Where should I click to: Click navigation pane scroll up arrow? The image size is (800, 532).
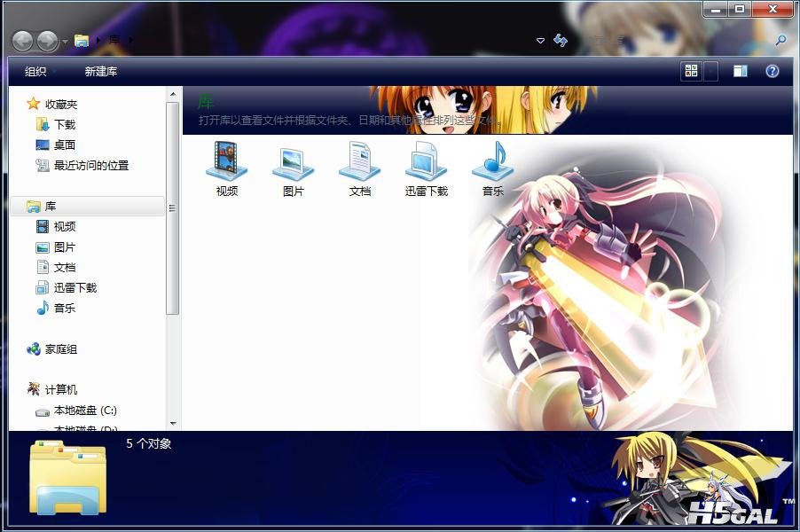(173, 94)
